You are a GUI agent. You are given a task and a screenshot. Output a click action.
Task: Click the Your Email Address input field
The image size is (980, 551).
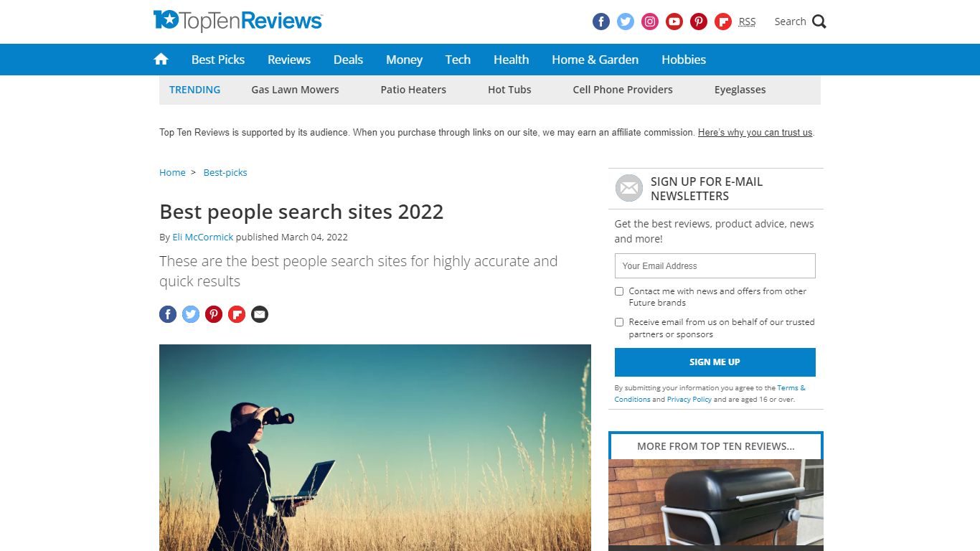[715, 265]
